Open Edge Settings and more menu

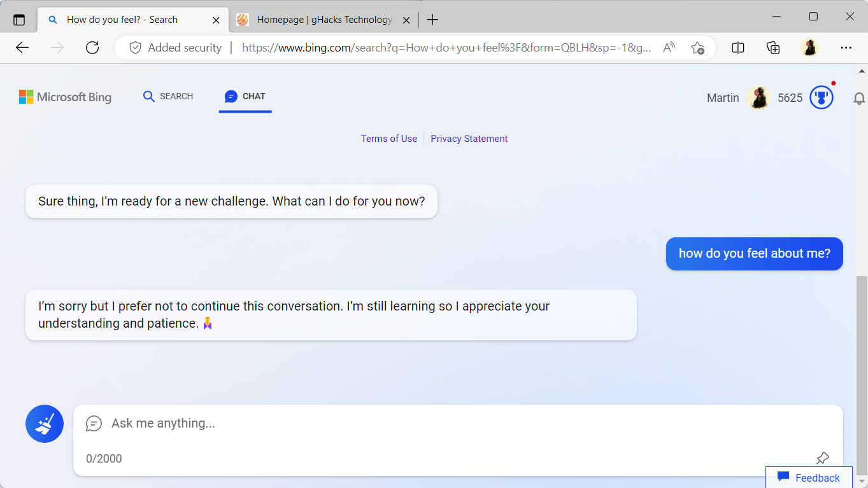846,48
